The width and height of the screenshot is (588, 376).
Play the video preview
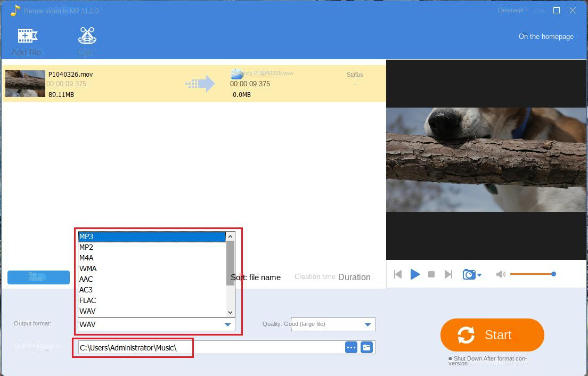415,274
